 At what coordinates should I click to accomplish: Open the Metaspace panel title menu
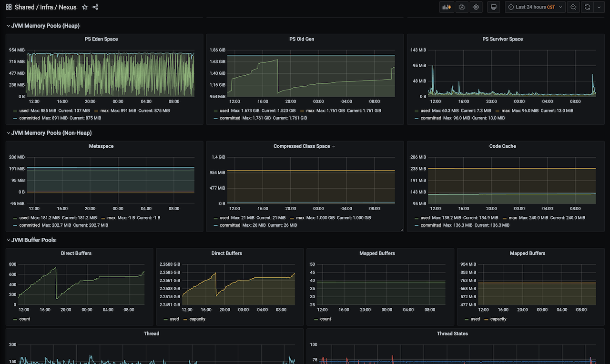(x=101, y=146)
